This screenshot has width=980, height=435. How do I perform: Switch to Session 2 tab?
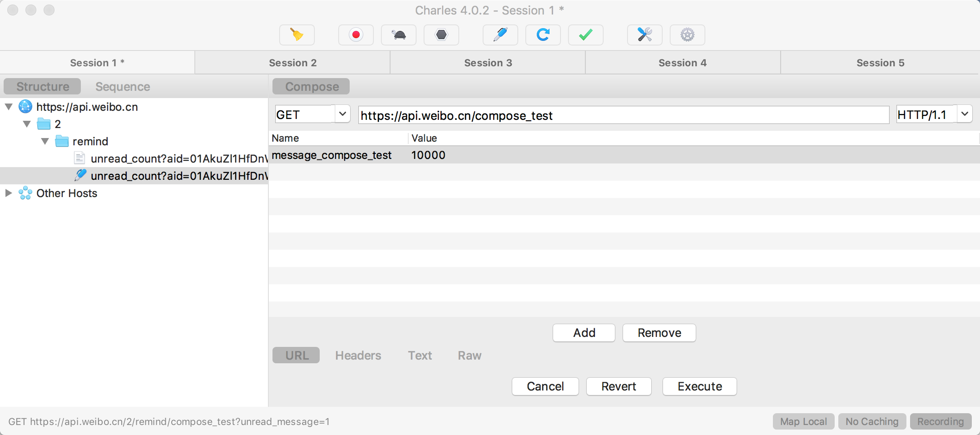[x=292, y=63]
